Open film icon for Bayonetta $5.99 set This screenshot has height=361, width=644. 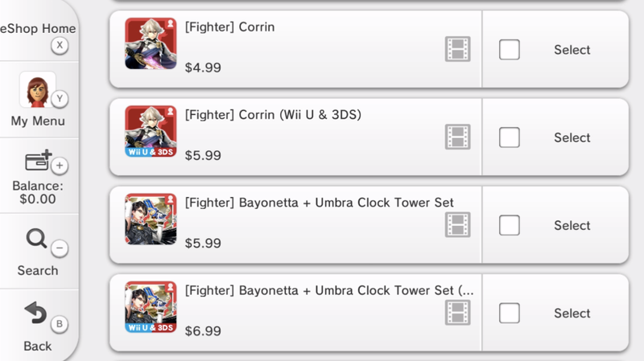coord(457,225)
